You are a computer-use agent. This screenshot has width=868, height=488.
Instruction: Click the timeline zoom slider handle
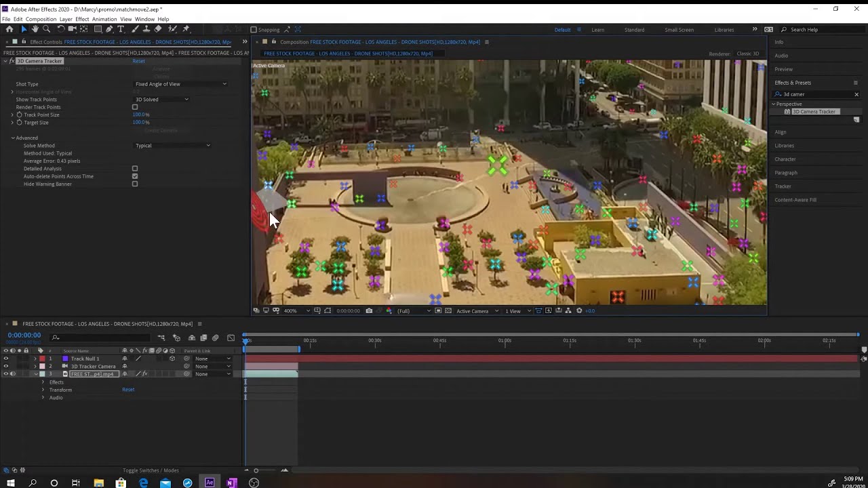click(256, 470)
